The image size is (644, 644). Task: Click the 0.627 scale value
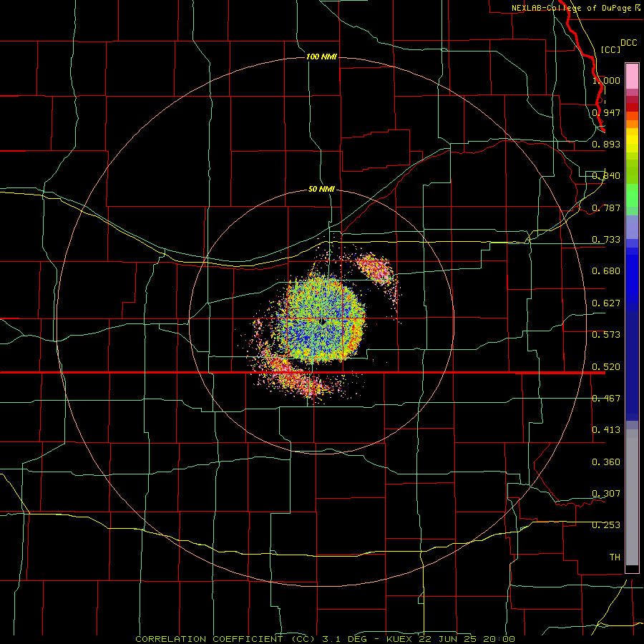coord(606,303)
